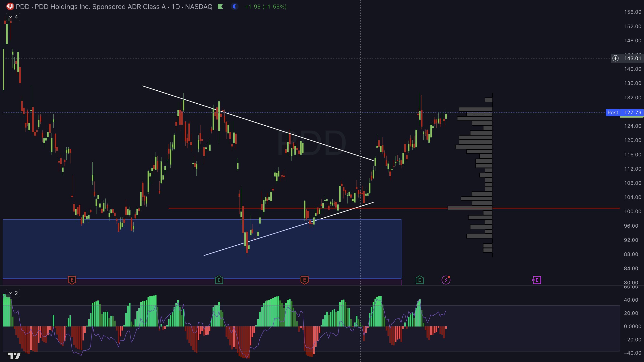Open the second red earnings E marker
Image resolution: width=644 pixels, height=362 pixels.
305,280
